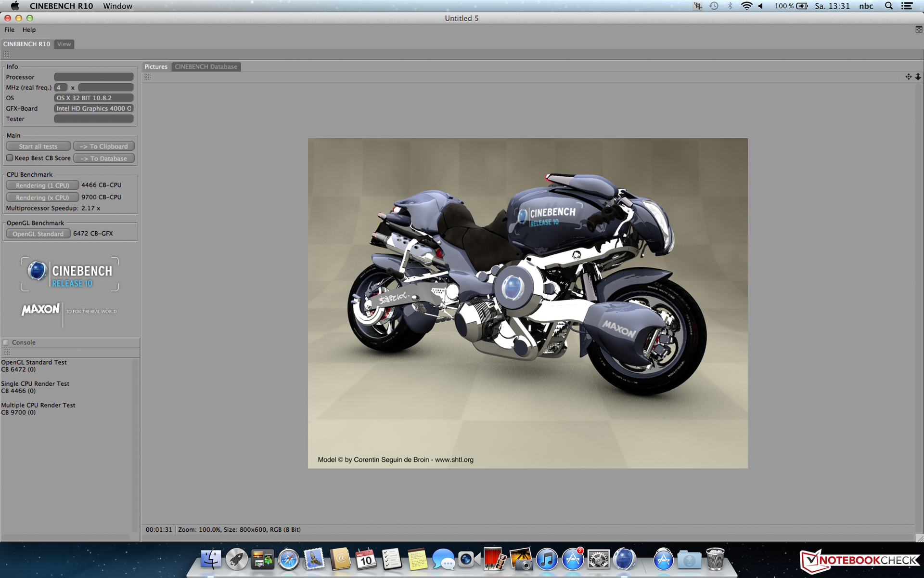Open Mail from the dock
Screen dimensions: 924x578
(314, 560)
